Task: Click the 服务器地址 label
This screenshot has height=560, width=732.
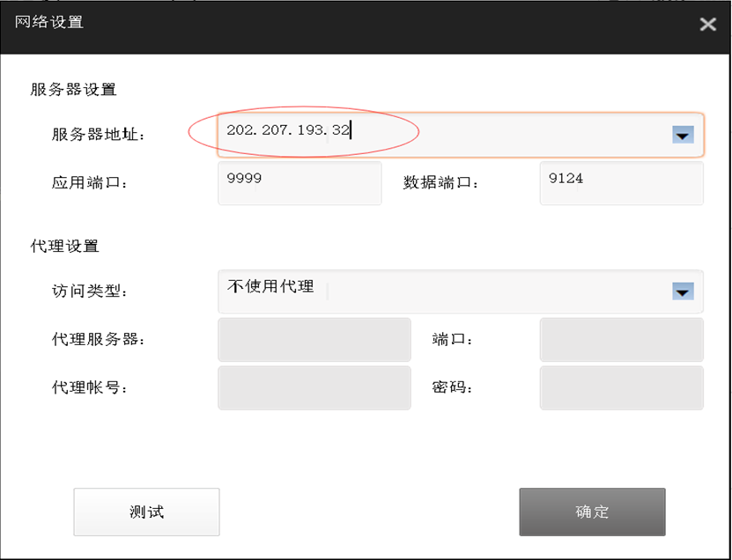Action: (x=98, y=135)
